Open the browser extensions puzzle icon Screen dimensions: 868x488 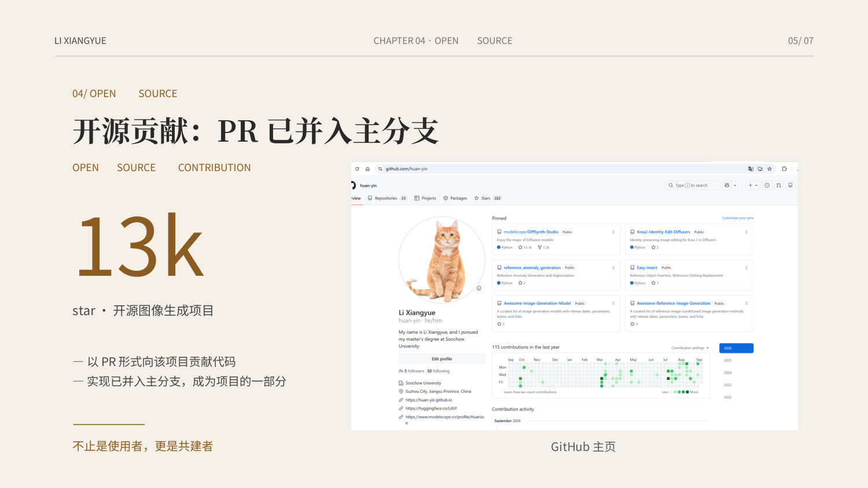[x=784, y=169]
